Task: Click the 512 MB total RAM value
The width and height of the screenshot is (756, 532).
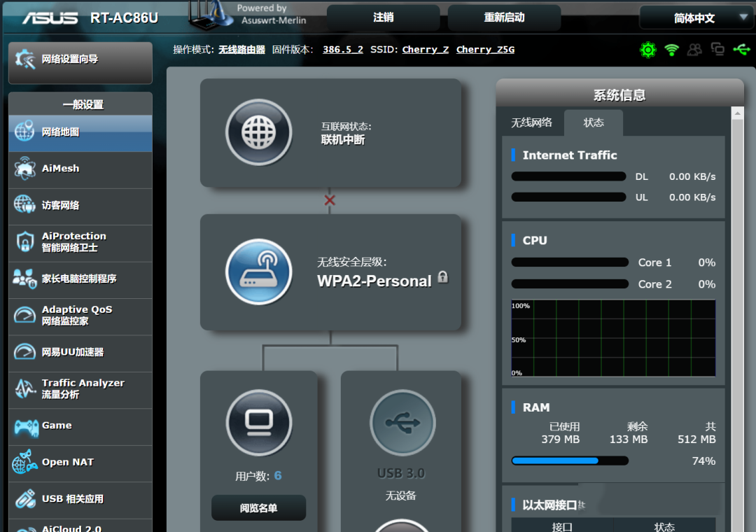Action: tap(696, 440)
